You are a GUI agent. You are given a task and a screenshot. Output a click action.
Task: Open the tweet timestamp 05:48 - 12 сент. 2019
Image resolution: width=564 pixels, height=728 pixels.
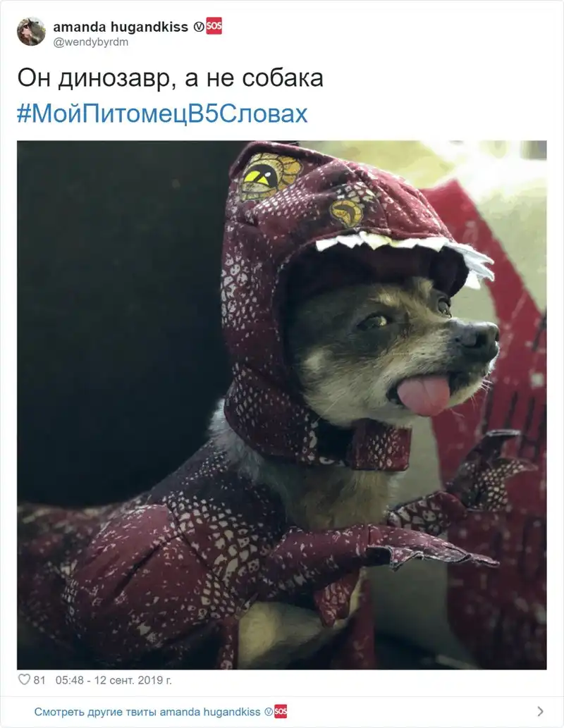(114, 680)
